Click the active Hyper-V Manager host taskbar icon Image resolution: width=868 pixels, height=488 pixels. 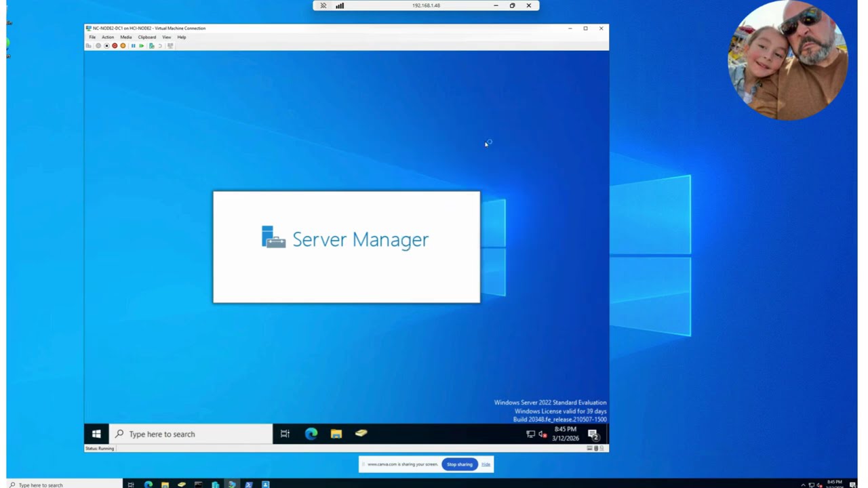click(232, 485)
